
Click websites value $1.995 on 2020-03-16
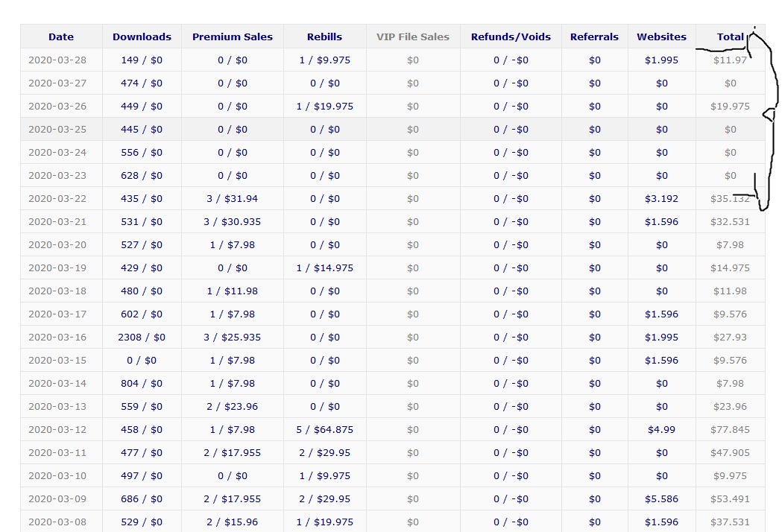661,338
